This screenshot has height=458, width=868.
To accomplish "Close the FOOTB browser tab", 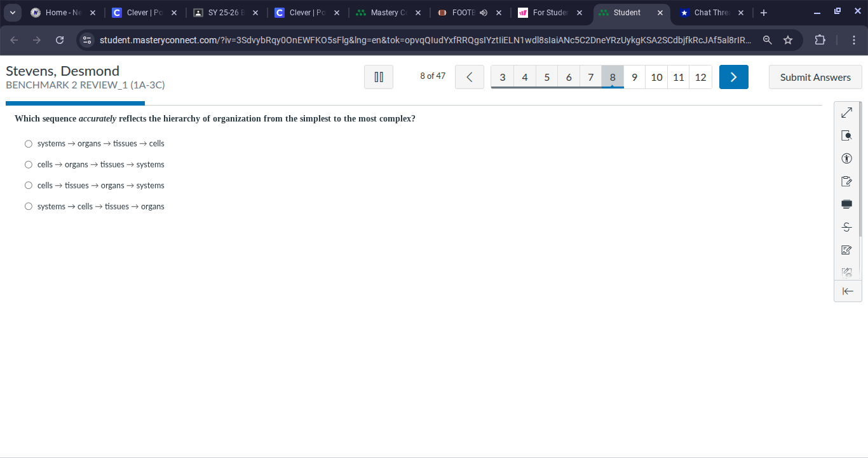I will [x=499, y=13].
